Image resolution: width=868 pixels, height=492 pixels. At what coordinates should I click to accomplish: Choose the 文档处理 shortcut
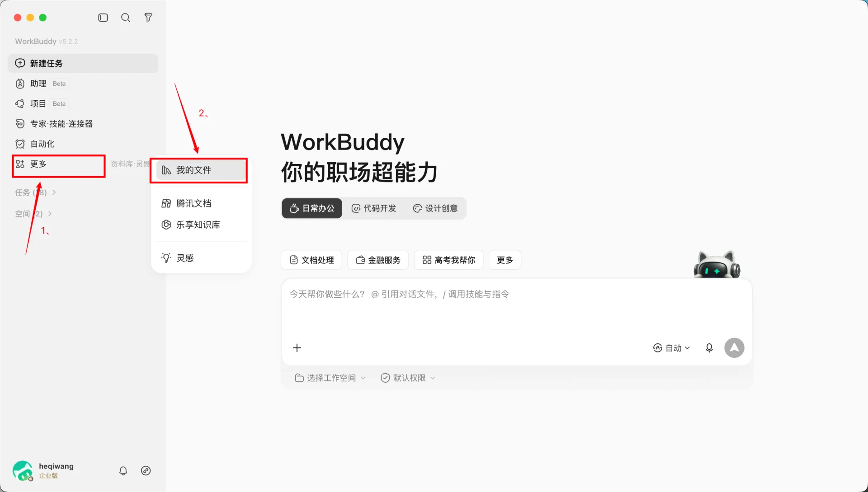(x=311, y=260)
